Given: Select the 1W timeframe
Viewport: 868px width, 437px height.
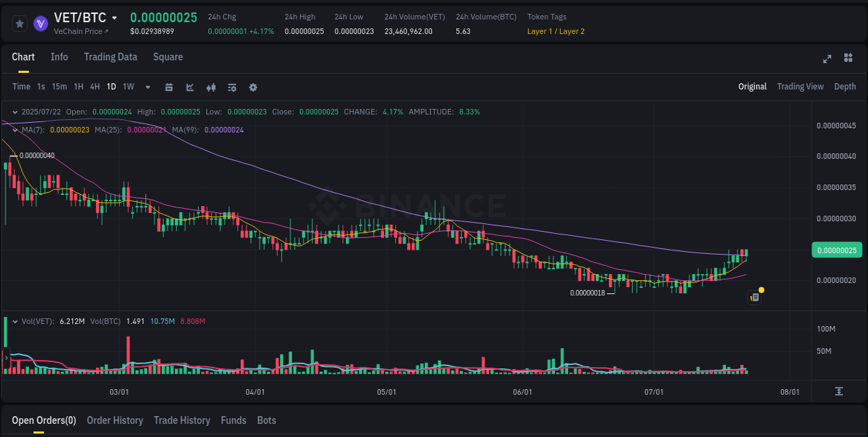Looking at the screenshot, I should tap(128, 87).
